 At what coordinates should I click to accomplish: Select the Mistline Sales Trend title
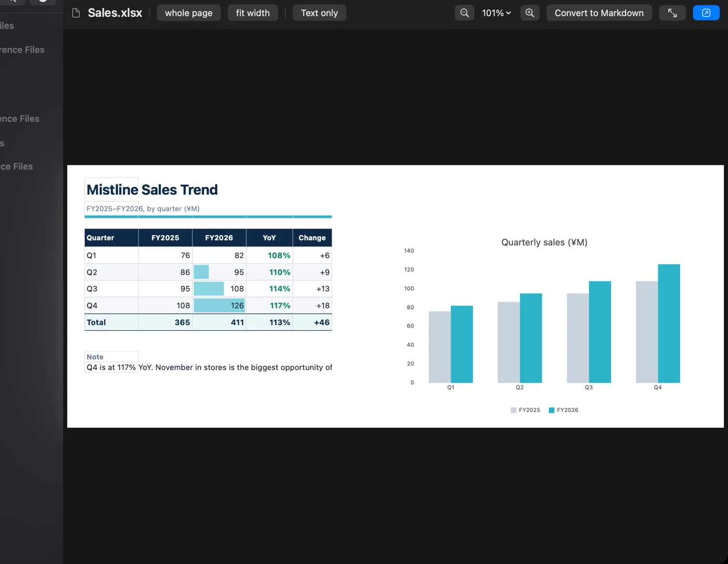(x=152, y=190)
